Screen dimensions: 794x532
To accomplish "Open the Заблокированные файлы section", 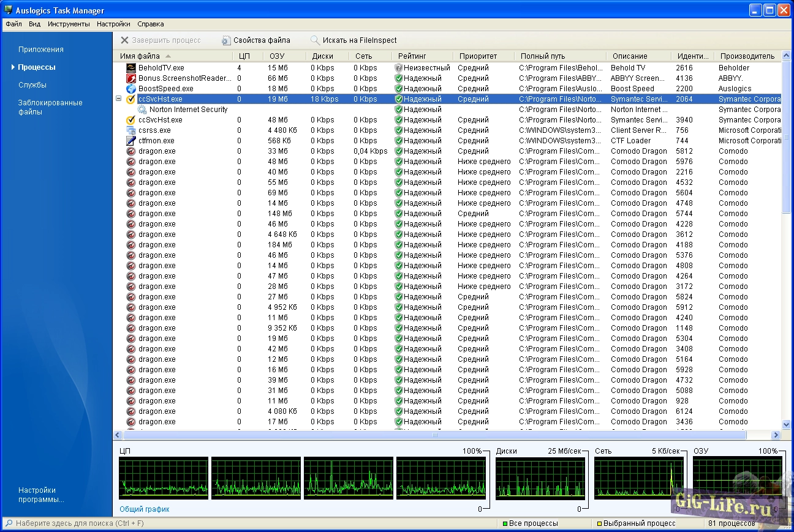I will [x=50, y=107].
